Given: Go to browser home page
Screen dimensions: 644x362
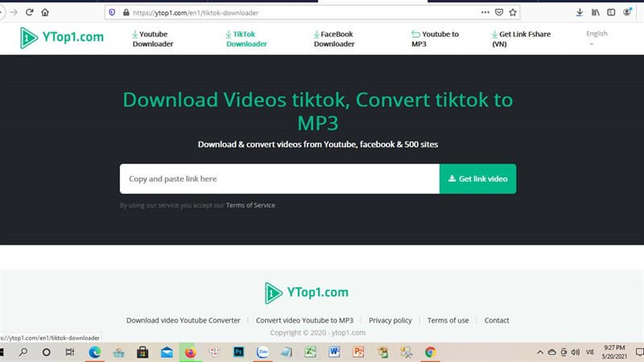Looking at the screenshot, I should pos(45,12).
